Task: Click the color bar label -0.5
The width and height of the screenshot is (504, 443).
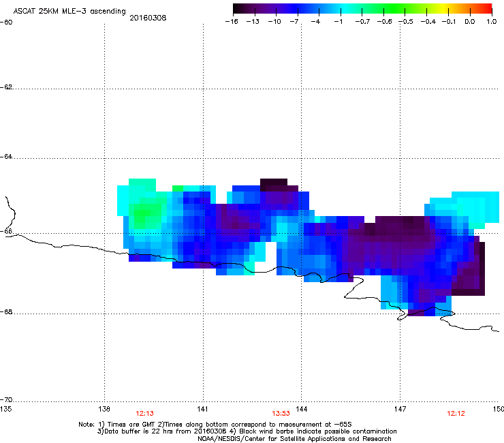Action: (x=406, y=22)
